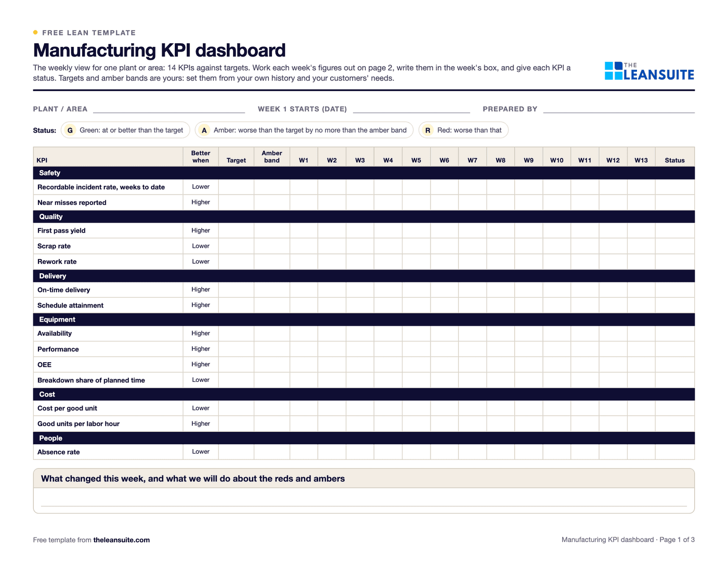728x563 pixels.
Task: Click the Amber band column header
Action: [272, 157]
